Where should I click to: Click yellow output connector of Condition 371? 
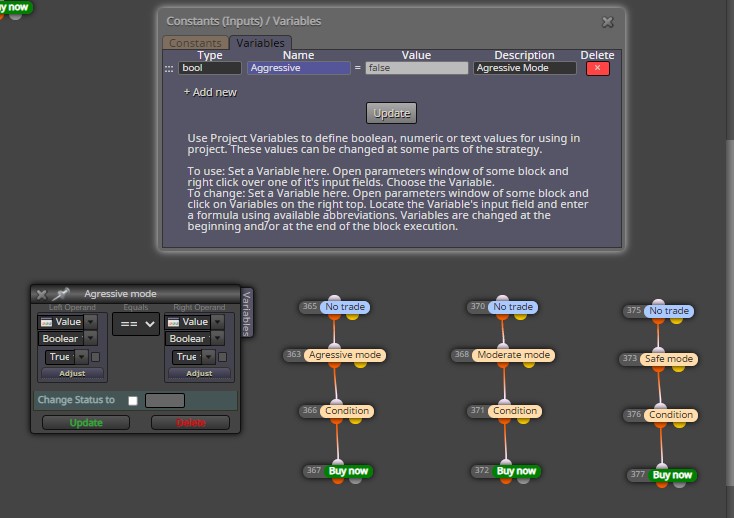[523, 420]
